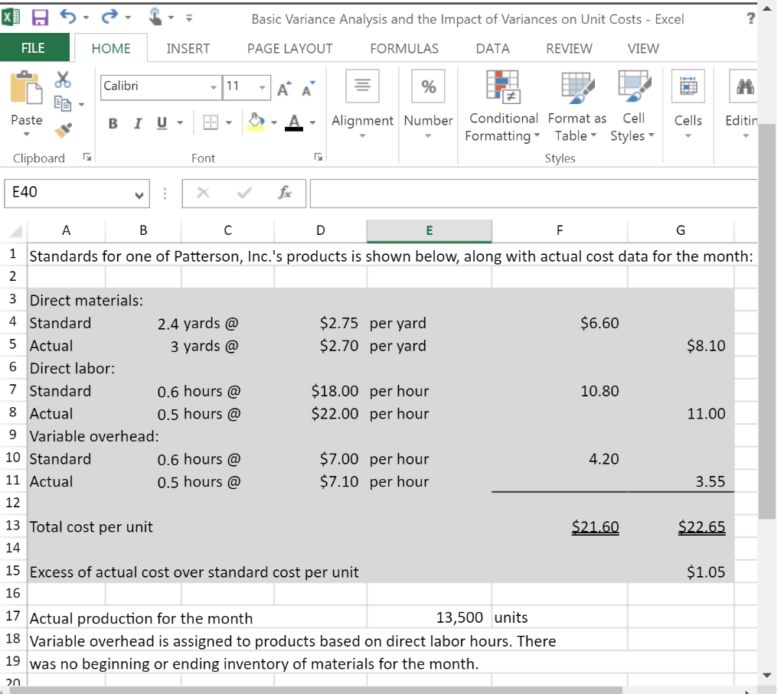784x694 pixels.
Task: Open the font name dropdown
Action: (214, 87)
